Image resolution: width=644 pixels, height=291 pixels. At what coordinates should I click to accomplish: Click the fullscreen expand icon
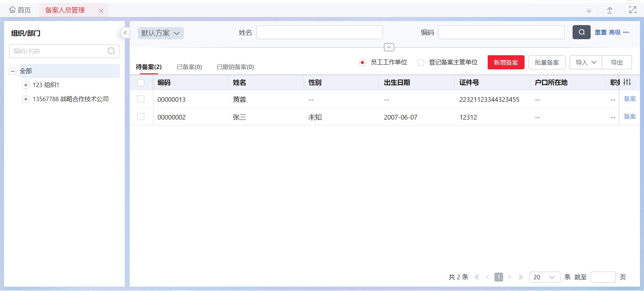coord(633,10)
